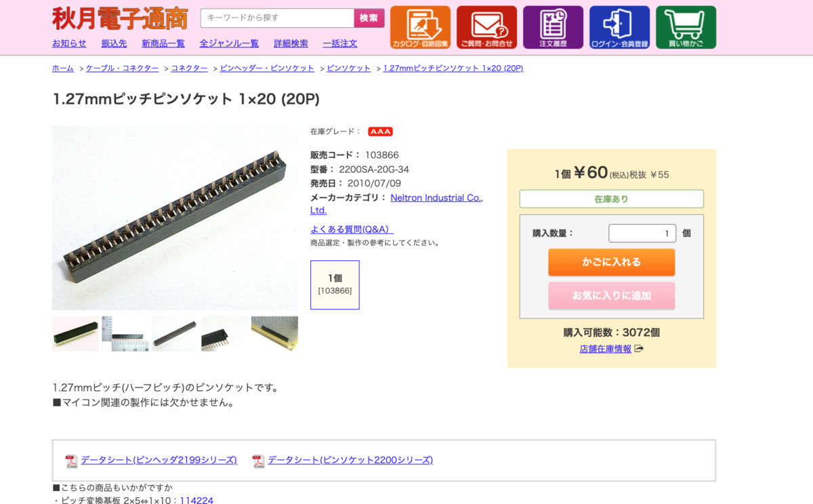
Task: Open the Neltron Industrial Co., Ltd. link
Action: point(396,204)
